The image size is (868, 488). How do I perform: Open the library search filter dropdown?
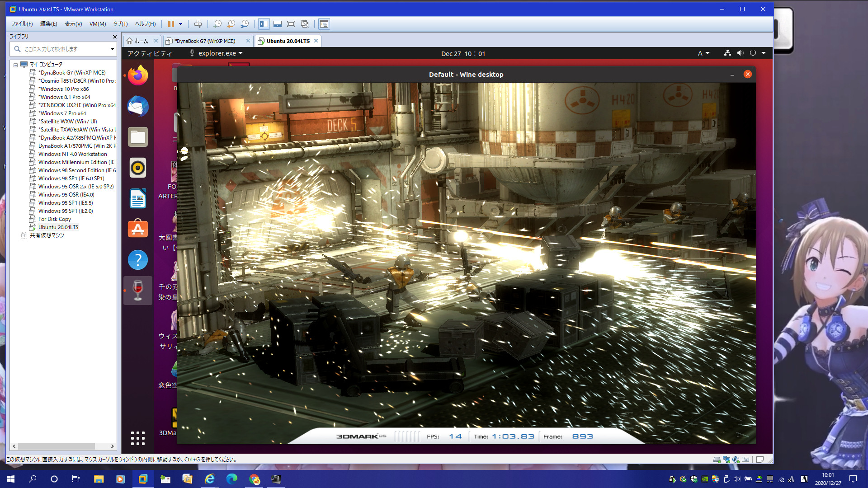112,49
